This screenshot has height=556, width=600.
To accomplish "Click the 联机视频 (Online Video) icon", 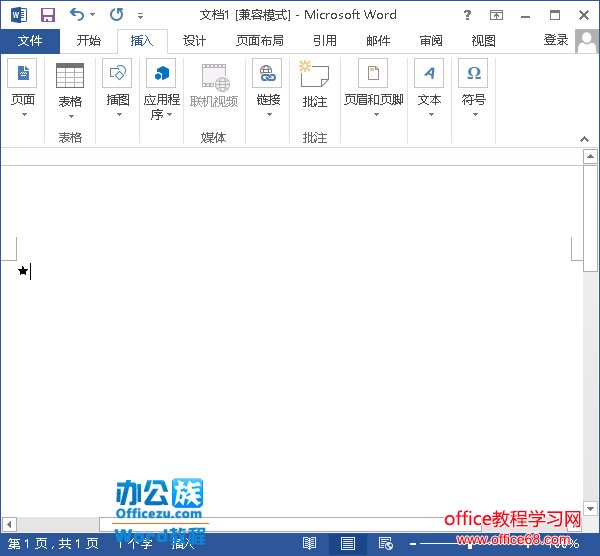I will 215,77.
